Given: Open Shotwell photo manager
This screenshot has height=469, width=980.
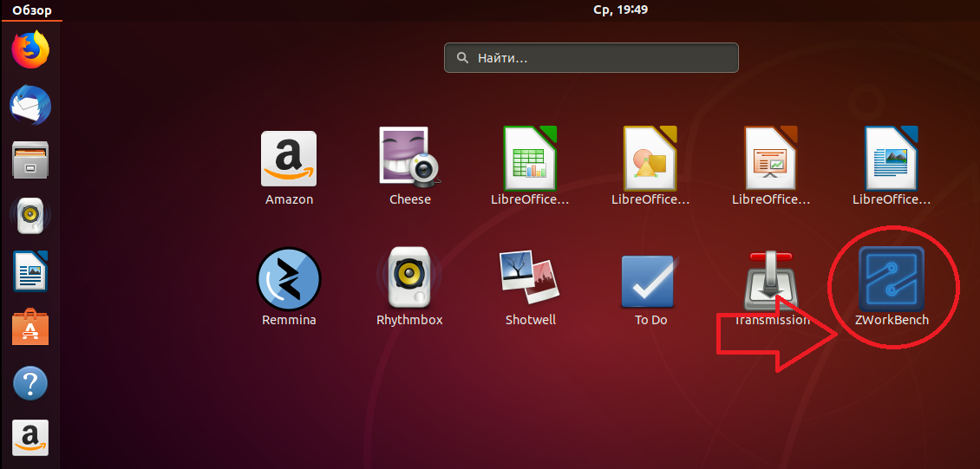Looking at the screenshot, I should (530, 279).
